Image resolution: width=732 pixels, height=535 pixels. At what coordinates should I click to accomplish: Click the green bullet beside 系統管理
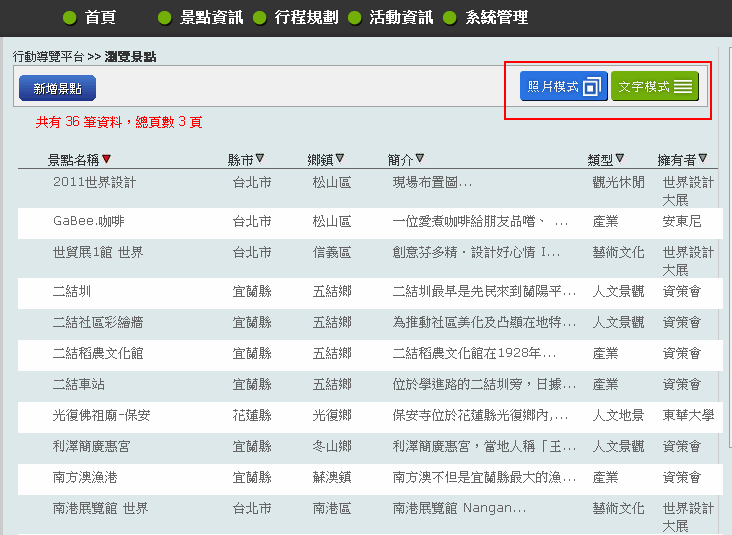(450, 18)
